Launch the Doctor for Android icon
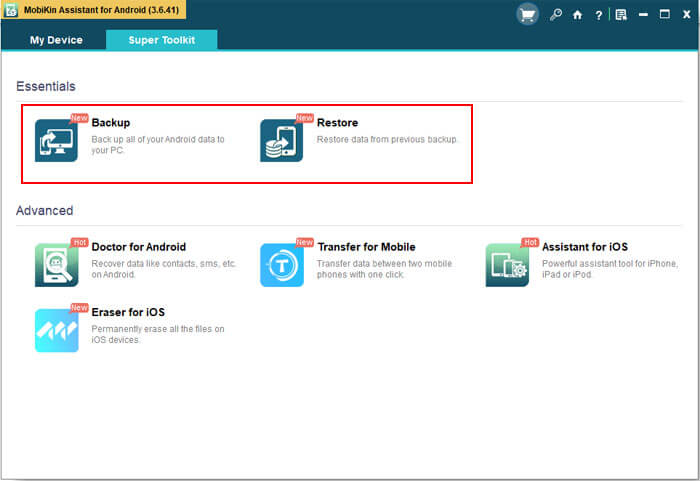 56,265
